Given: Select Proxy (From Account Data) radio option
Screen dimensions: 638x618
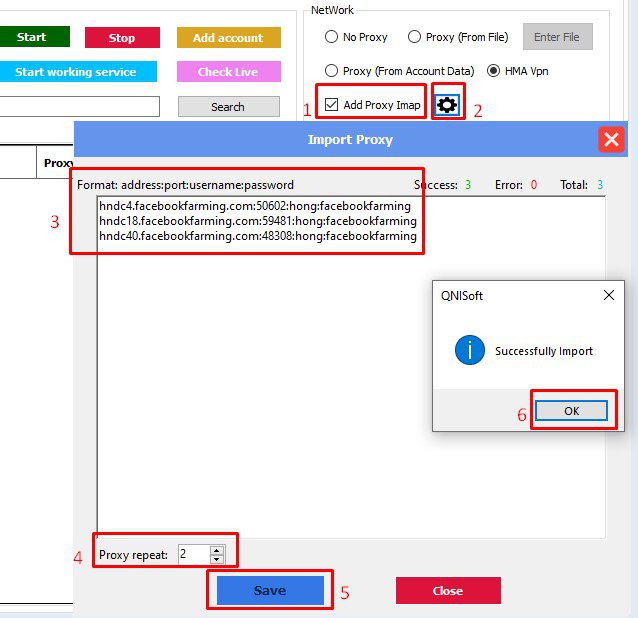Looking at the screenshot, I should tap(331, 71).
